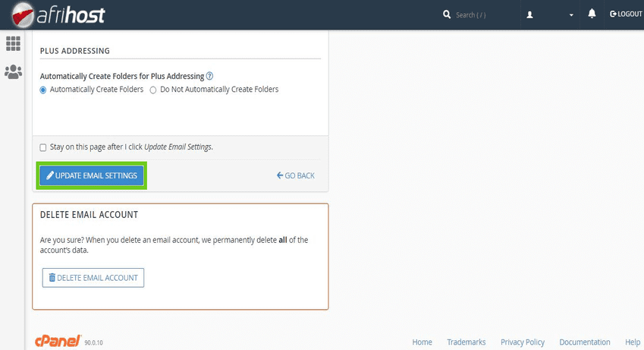
Task: Click the Plus Addressing help question icon
Action: point(210,76)
